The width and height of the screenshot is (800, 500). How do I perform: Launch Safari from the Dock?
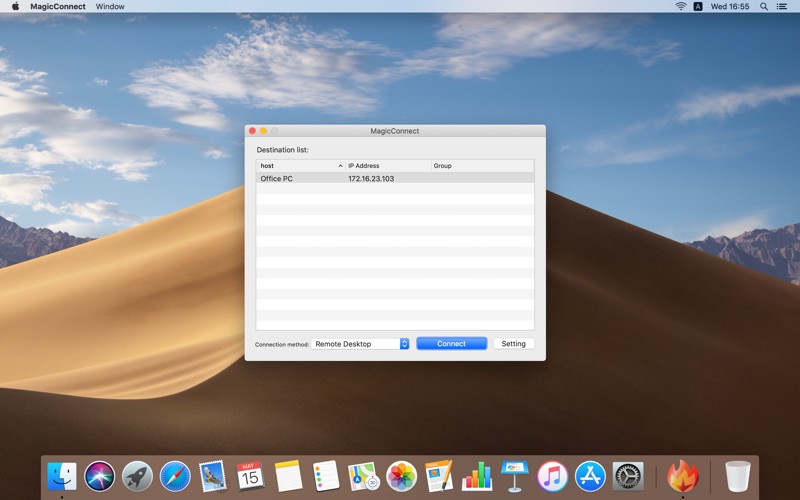pyautogui.click(x=175, y=477)
